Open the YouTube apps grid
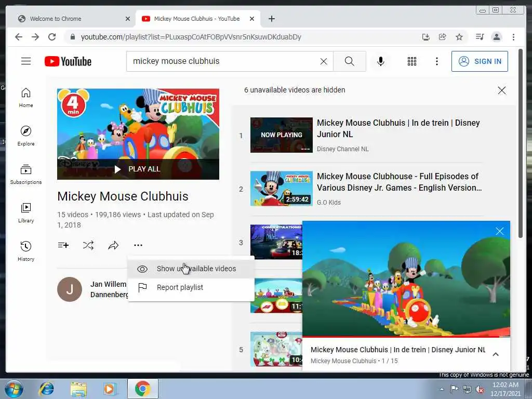Screen dimensions: 532x399 (x=412, y=61)
